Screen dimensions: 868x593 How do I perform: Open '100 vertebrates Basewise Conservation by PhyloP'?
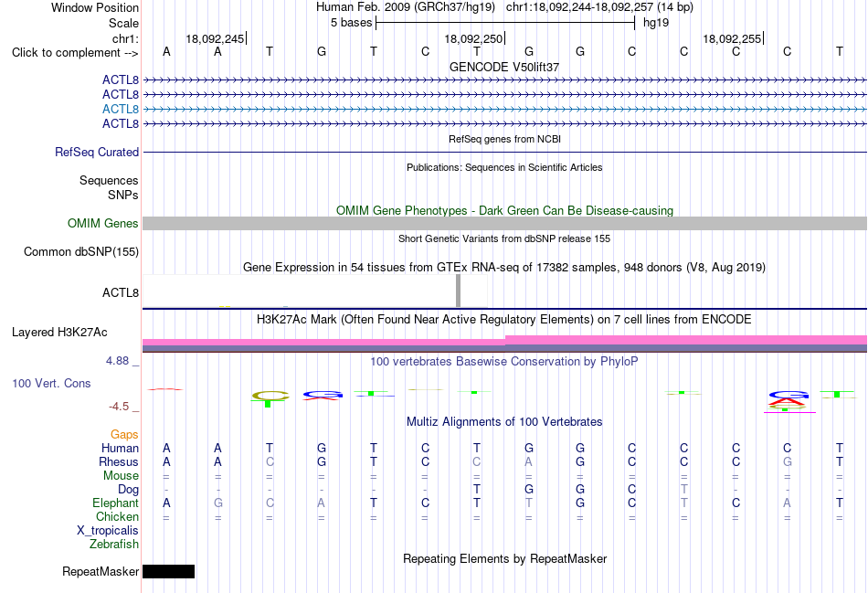tap(504, 362)
